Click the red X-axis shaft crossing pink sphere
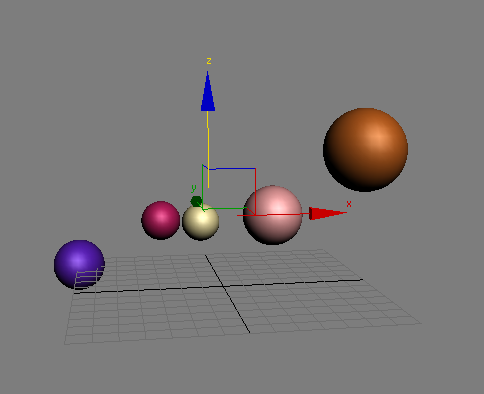Image resolution: width=484 pixels, height=394 pixels. point(273,215)
